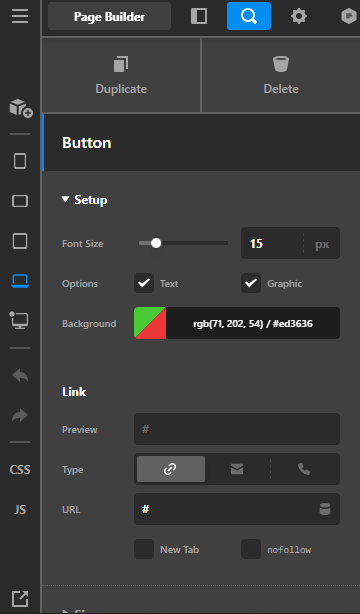Adjust the Font Size slider handle

(156, 243)
